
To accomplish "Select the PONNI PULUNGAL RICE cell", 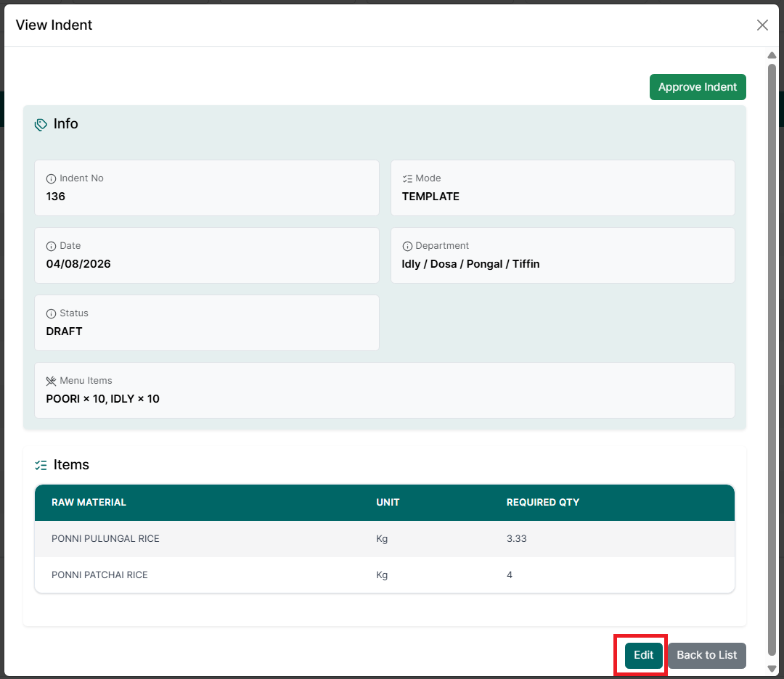I will [x=105, y=538].
